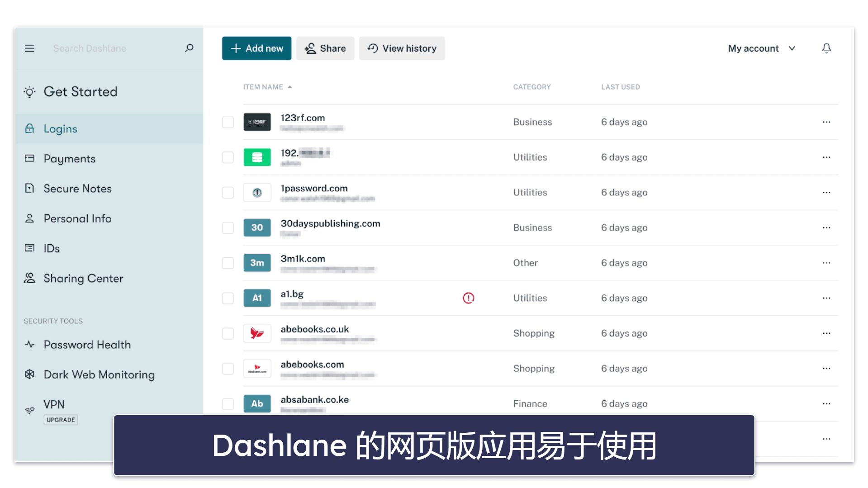Open VPN in sidebar

point(54,404)
